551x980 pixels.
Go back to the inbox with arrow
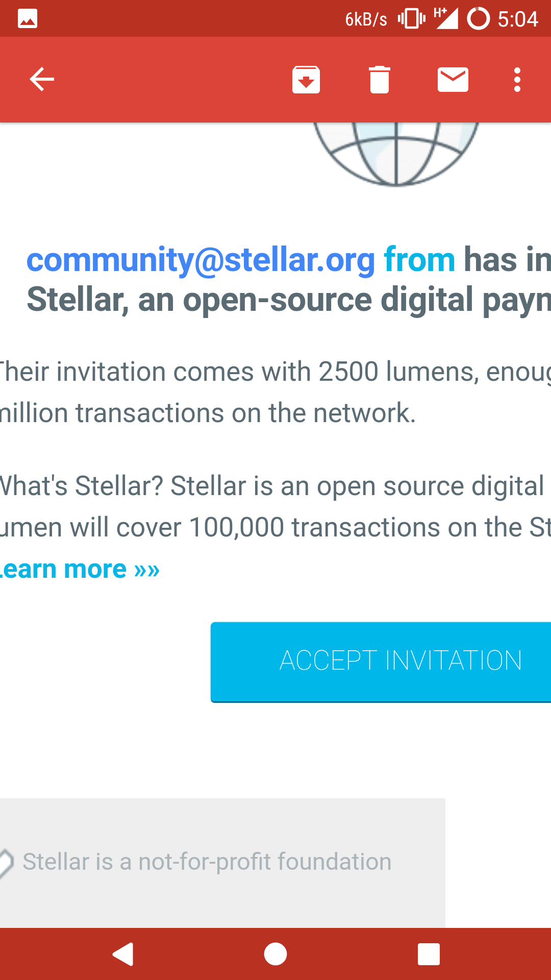coord(42,80)
